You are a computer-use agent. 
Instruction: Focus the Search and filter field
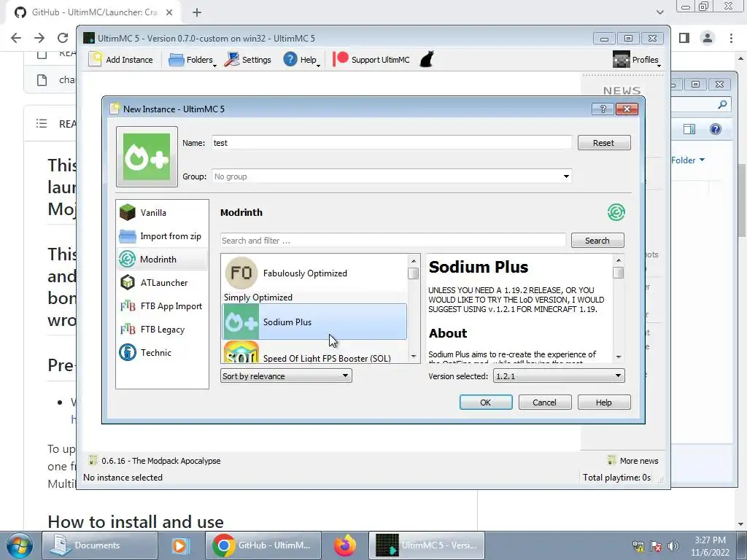(393, 241)
